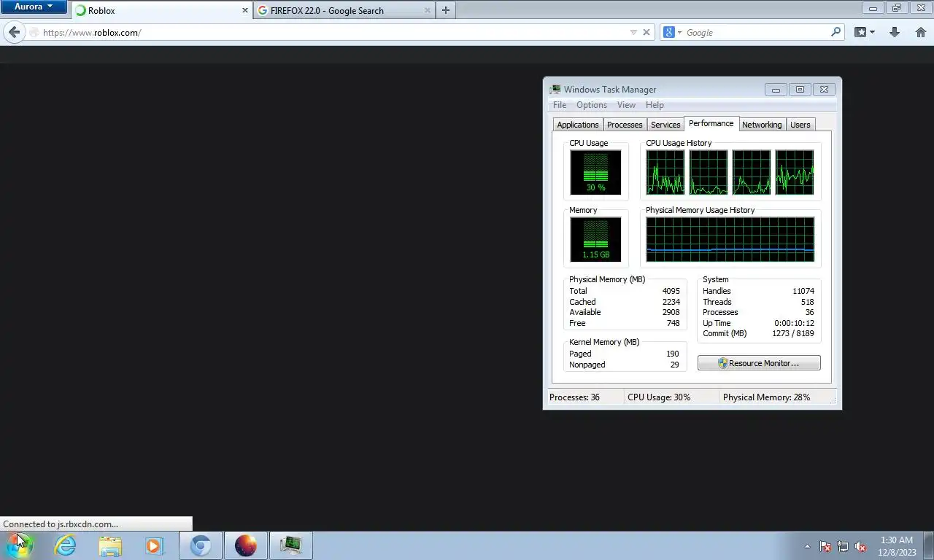This screenshot has width=934, height=560.
Task: Open Windows Media Player on taskbar
Action: (x=154, y=545)
